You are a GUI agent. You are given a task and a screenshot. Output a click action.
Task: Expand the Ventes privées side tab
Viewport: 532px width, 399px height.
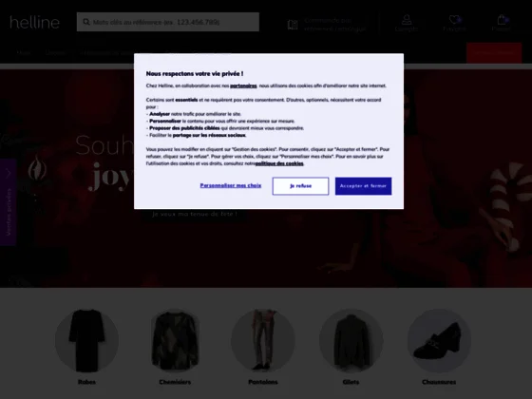[9, 201]
